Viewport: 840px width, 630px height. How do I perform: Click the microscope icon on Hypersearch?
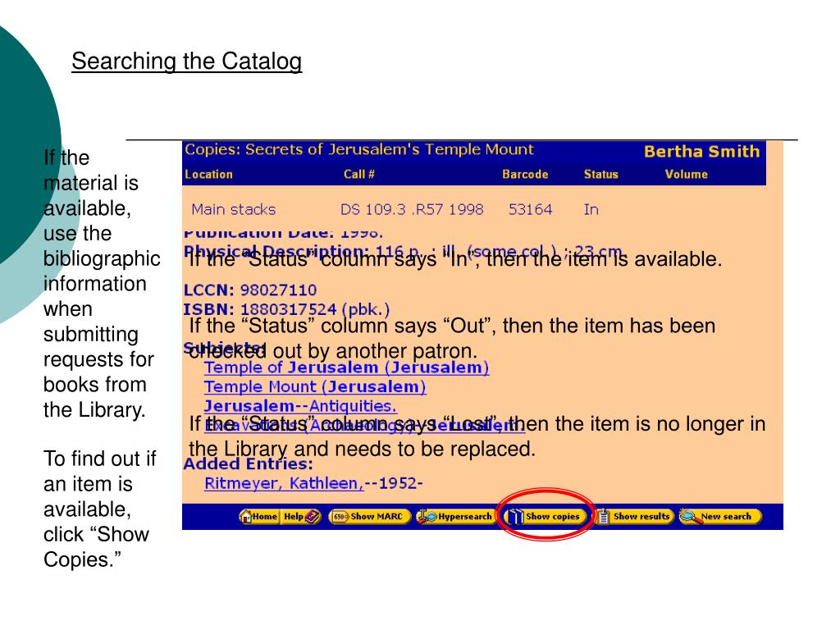(427, 517)
